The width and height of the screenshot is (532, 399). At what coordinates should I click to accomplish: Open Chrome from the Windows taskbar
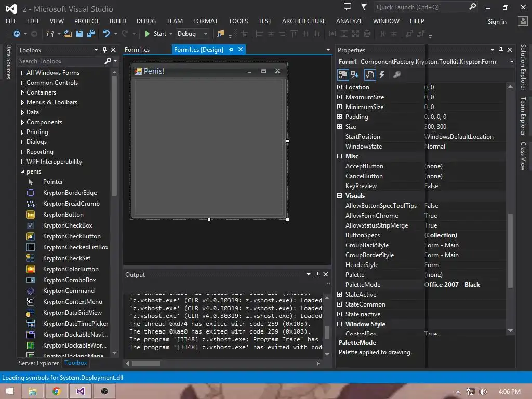(x=56, y=391)
